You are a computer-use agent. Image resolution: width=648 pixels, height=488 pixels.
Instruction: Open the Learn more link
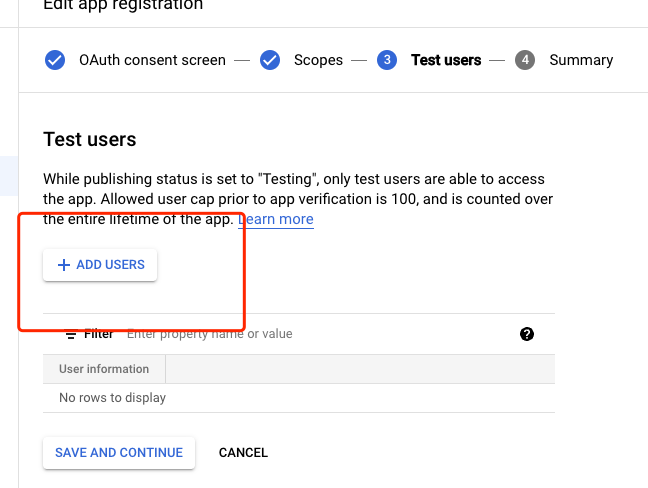pyautogui.click(x=276, y=219)
